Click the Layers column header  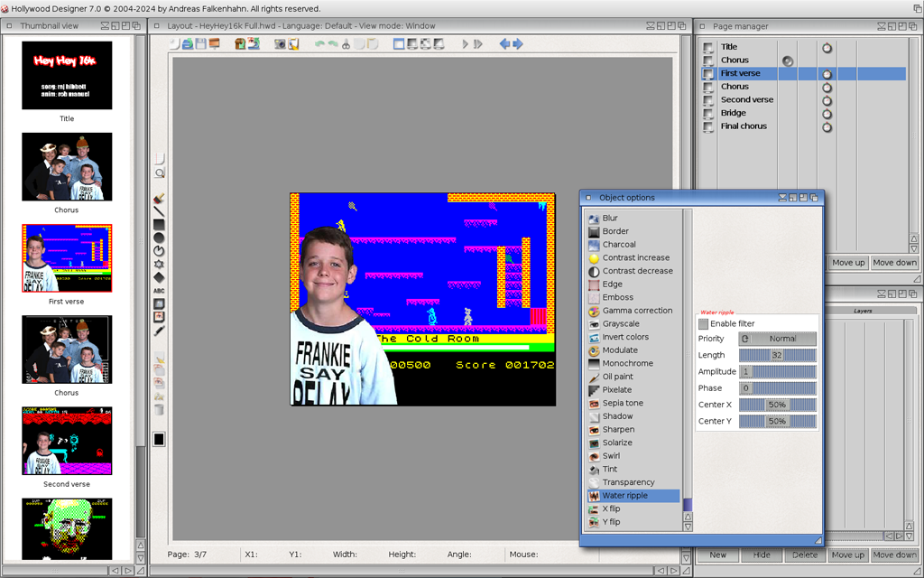click(x=863, y=311)
